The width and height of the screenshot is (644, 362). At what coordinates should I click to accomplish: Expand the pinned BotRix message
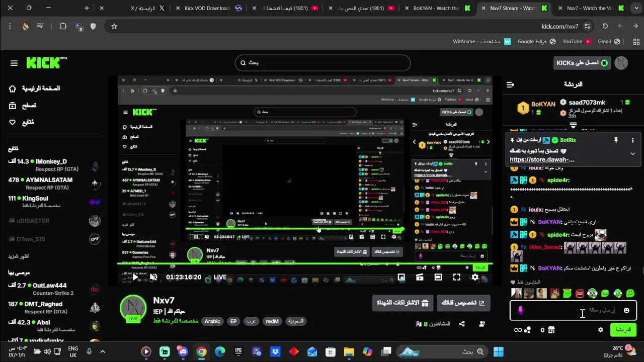[632, 154]
